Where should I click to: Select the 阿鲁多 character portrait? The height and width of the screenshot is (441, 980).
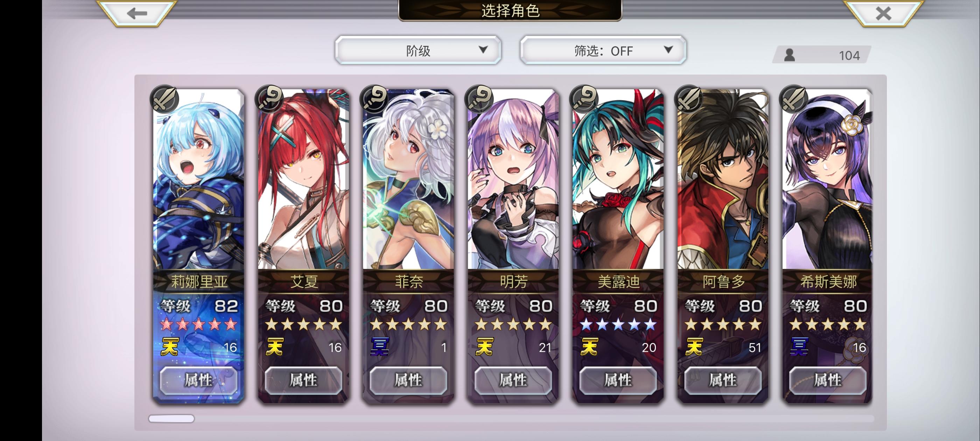(x=723, y=180)
